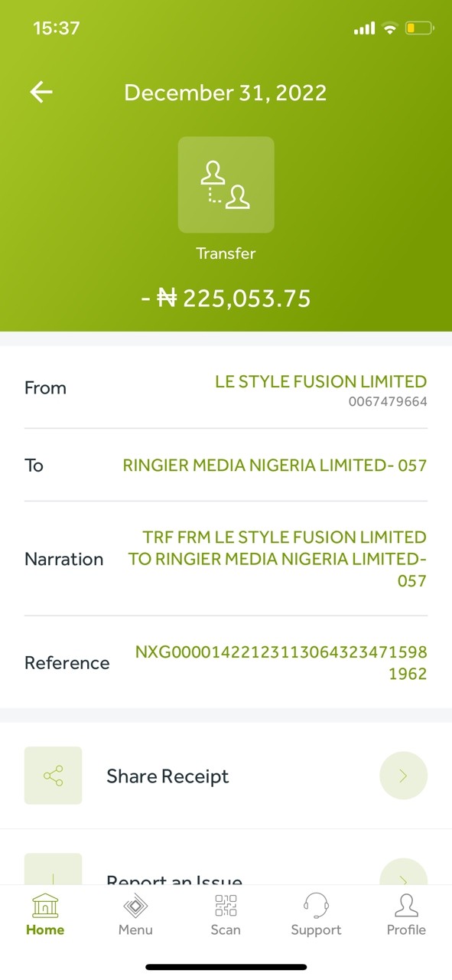Select the Report an Issue option
Screen dimensions: 452x980
[226, 857]
